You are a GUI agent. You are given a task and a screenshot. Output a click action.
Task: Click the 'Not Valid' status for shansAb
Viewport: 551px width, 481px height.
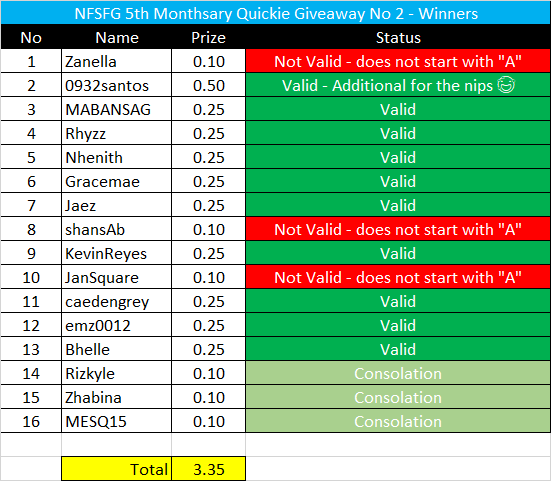coord(398,229)
